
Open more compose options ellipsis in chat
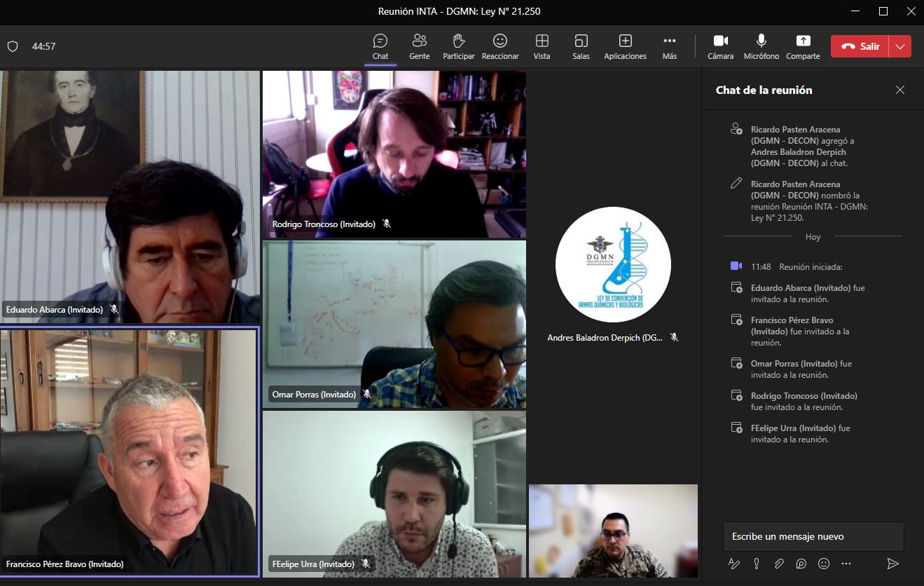[846, 564]
